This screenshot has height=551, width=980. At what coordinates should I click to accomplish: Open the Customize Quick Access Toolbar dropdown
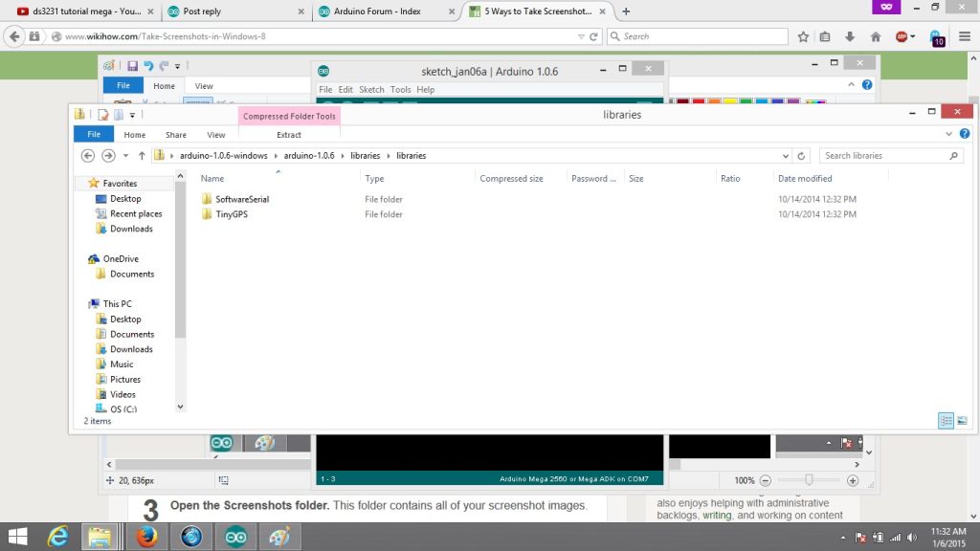[131, 114]
